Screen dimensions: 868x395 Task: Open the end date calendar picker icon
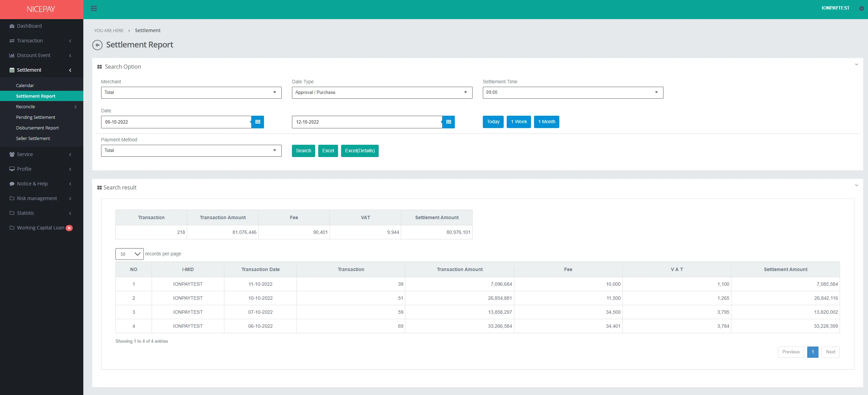pyautogui.click(x=449, y=122)
